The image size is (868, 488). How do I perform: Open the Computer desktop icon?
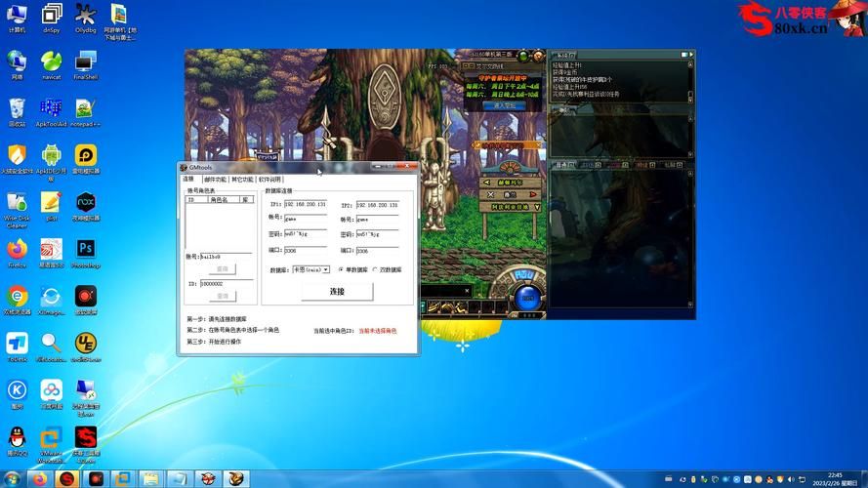point(18,19)
